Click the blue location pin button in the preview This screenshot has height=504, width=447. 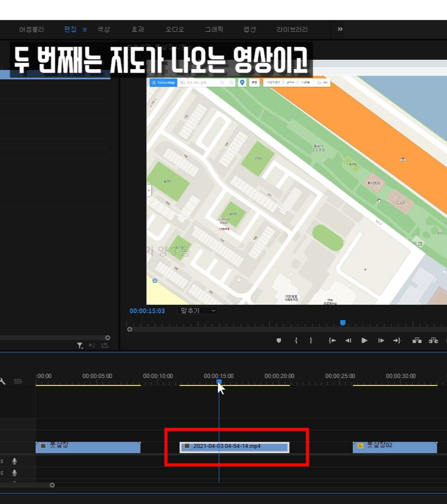pos(242,83)
